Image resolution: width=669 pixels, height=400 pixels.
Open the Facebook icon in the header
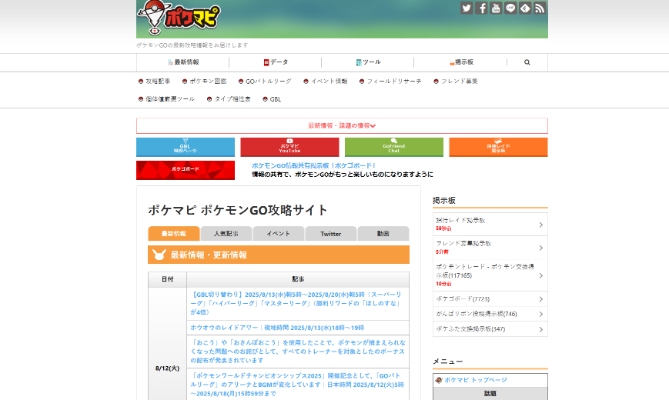[481, 8]
